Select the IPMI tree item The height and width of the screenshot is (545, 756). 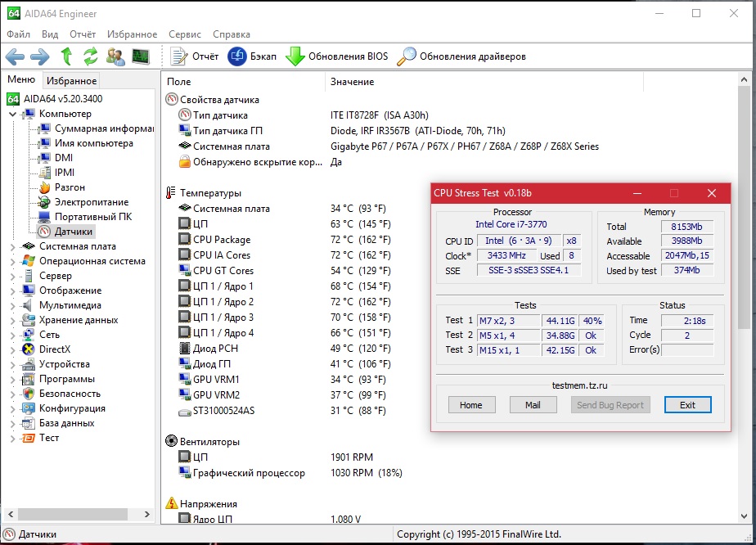[x=57, y=173]
